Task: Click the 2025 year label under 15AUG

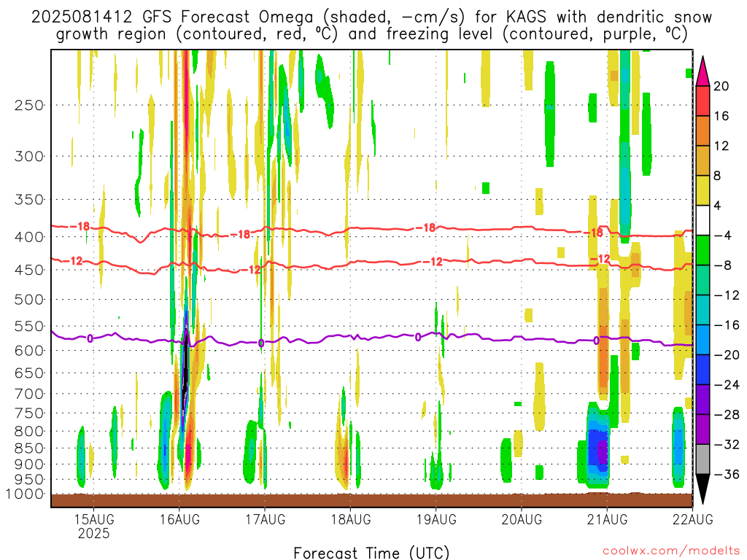Action: tap(93, 533)
